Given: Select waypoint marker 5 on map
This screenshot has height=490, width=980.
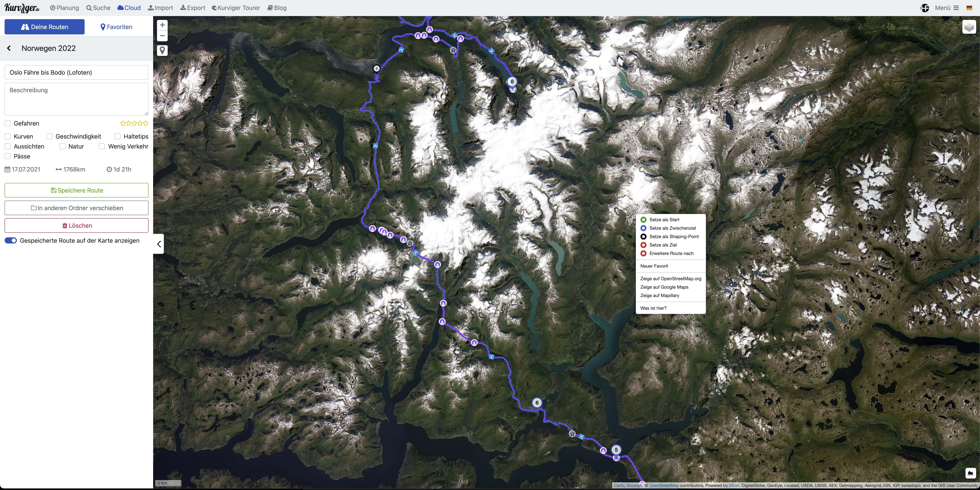Looking at the screenshot, I should click(616, 450).
